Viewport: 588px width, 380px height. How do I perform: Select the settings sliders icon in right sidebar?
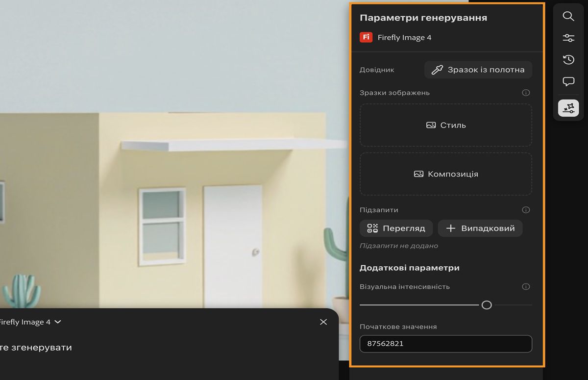click(568, 37)
